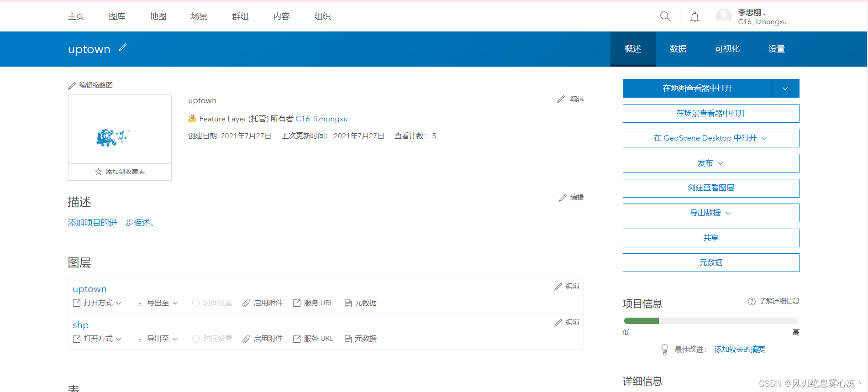The height and width of the screenshot is (392, 868).
Task: Edit the shp layer via pencil icon
Action: (558, 322)
